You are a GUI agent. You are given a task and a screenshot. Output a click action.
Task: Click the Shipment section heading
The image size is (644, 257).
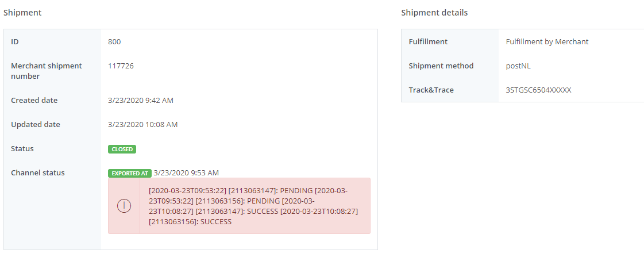tap(22, 13)
